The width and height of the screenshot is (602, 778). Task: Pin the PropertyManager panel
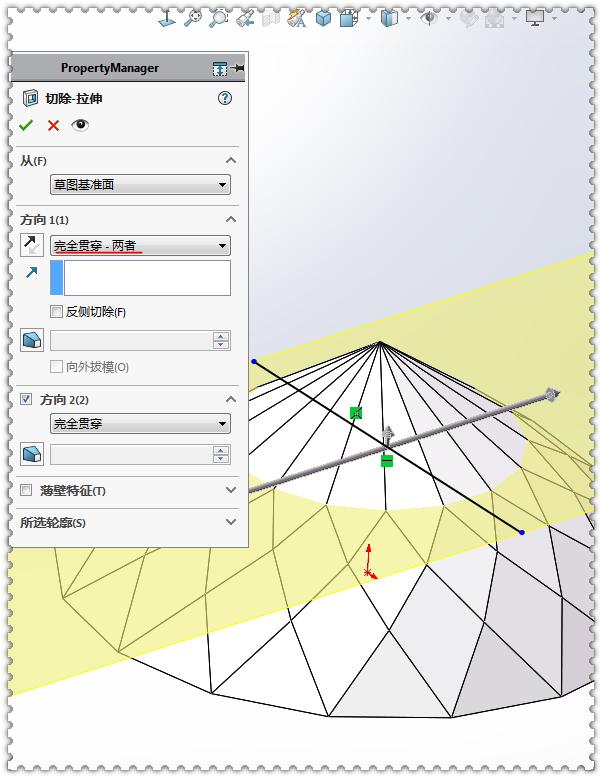pos(238,68)
